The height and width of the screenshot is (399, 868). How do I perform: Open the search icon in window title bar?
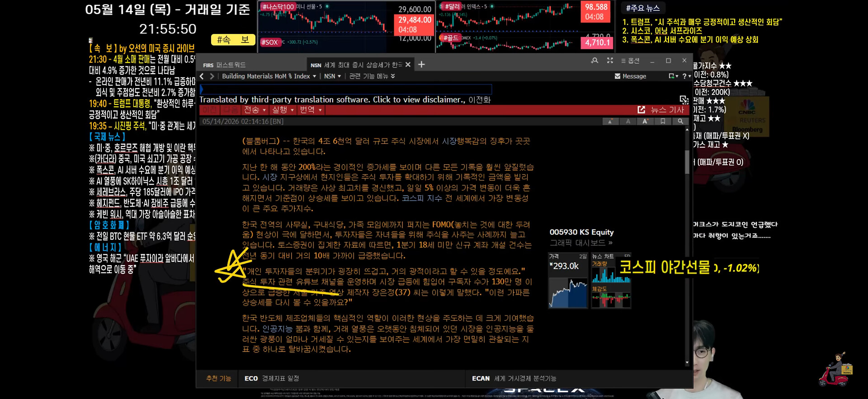point(594,61)
